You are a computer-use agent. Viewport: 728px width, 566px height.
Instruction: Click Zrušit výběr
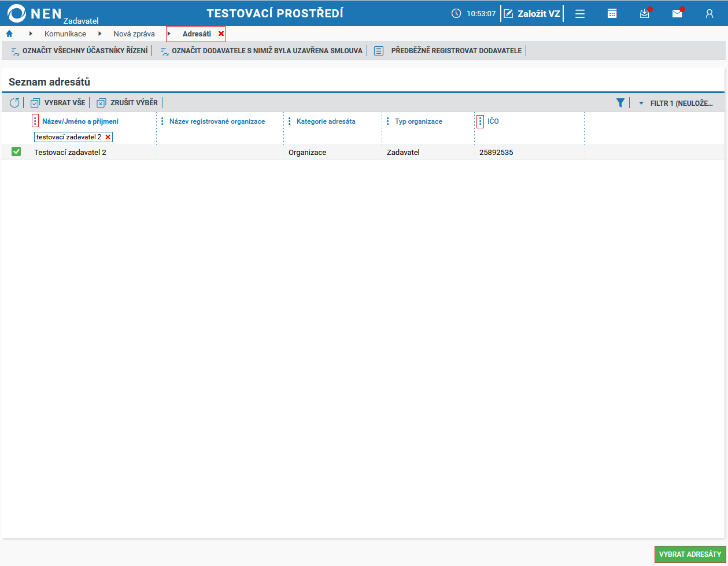tap(127, 102)
